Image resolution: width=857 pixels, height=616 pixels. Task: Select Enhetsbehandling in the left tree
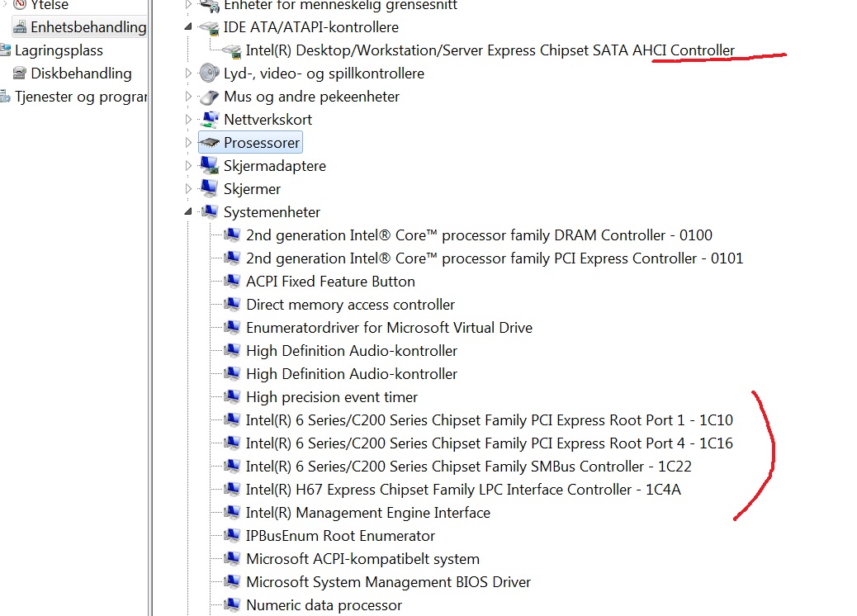coord(88,26)
